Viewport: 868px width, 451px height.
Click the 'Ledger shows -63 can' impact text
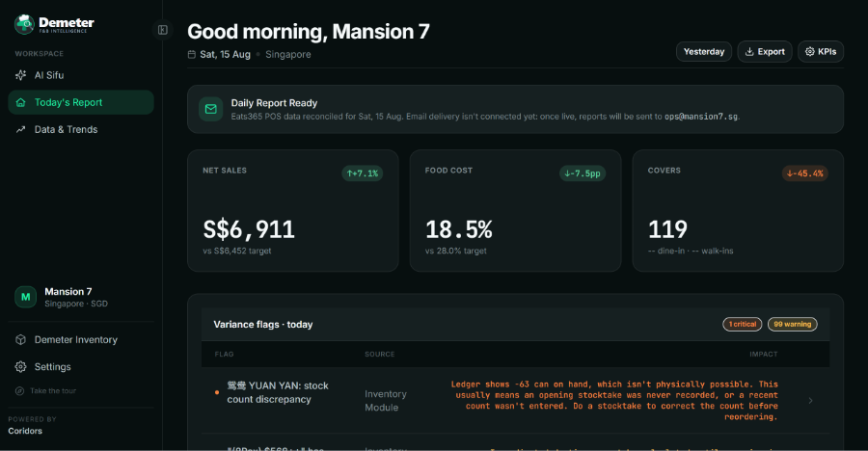[x=614, y=401]
